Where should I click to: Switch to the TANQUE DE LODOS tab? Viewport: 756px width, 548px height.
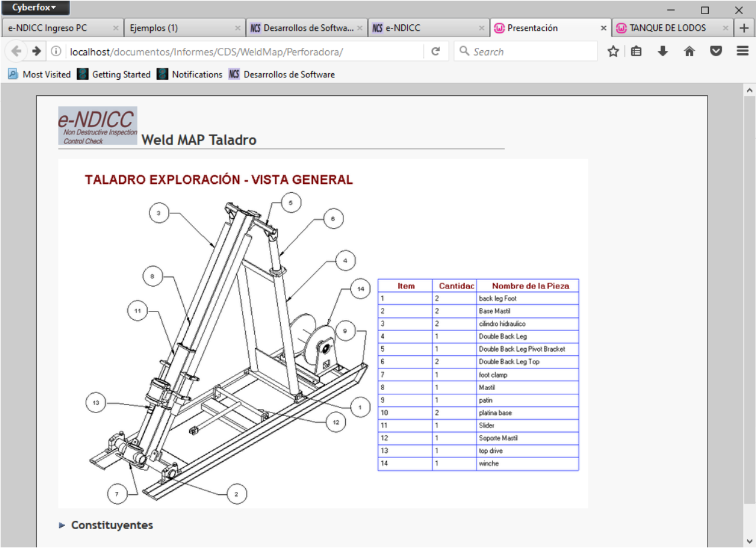pyautogui.click(x=667, y=28)
